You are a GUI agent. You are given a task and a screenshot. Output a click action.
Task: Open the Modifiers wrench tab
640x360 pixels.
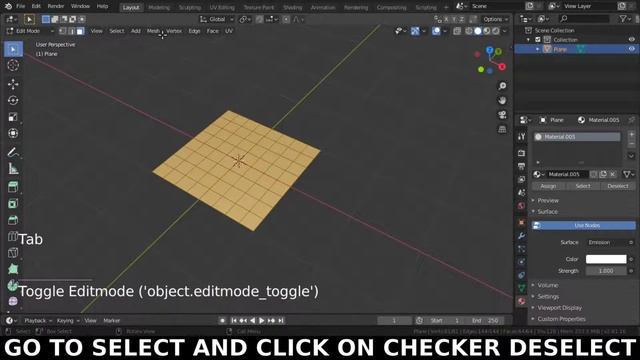click(521, 236)
